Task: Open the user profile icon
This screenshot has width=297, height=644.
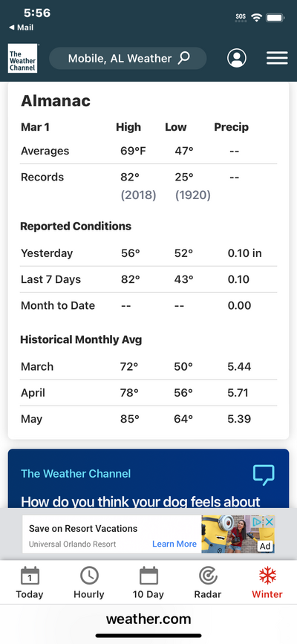Action: (x=237, y=59)
